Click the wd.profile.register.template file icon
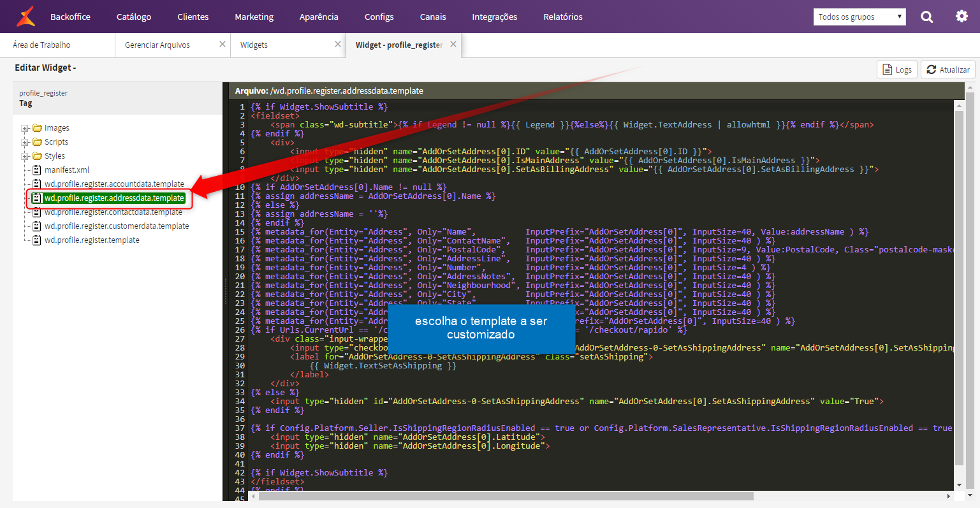The image size is (980, 508). (x=37, y=240)
